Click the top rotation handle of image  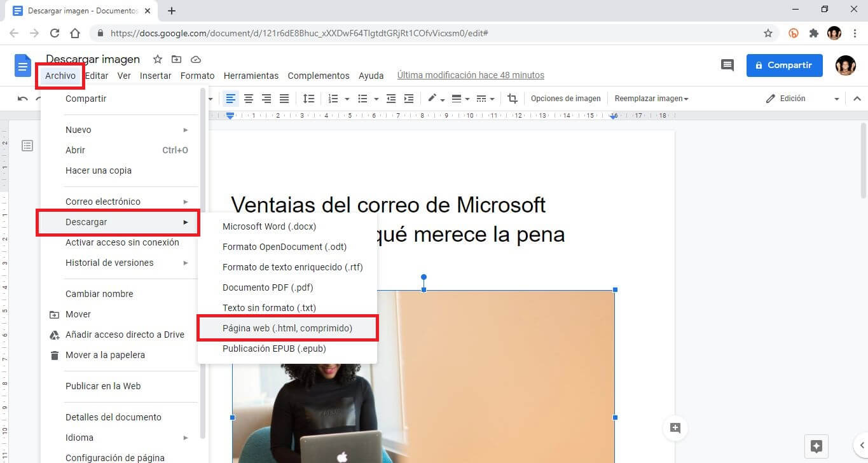[424, 277]
